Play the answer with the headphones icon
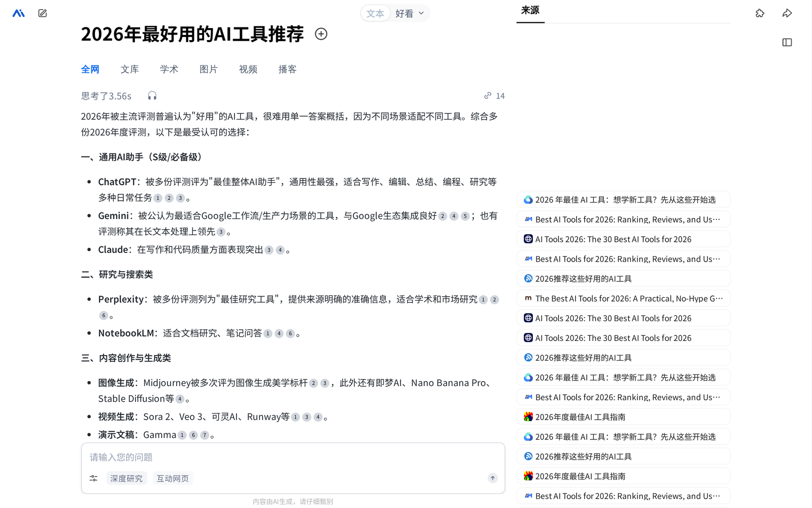This screenshot has height=508, width=812. (x=152, y=96)
